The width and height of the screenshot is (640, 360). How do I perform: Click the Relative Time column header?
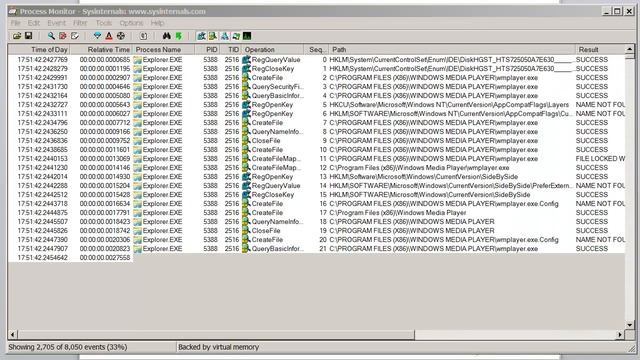(x=102, y=49)
